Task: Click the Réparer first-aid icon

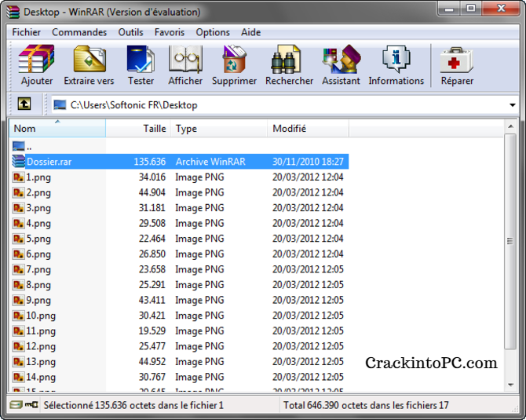Action: point(457,60)
